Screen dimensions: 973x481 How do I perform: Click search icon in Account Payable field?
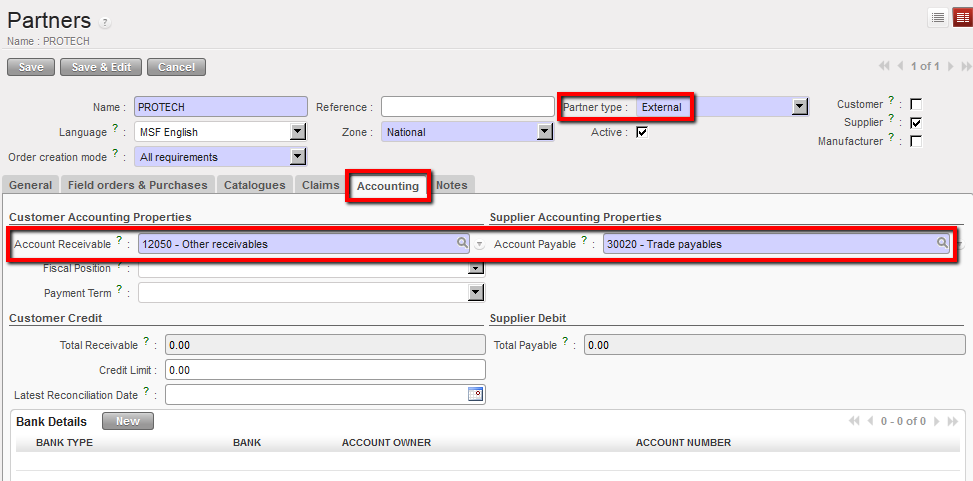[942, 243]
